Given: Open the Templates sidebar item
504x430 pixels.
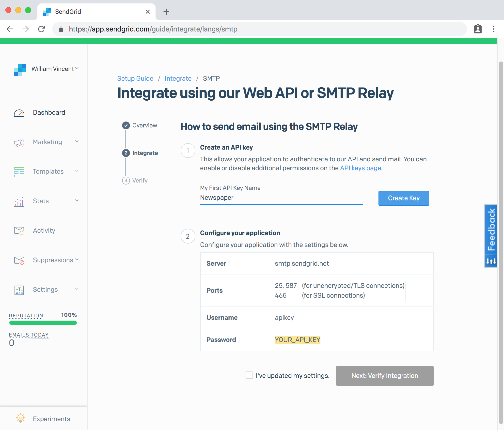Looking at the screenshot, I should click(x=48, y=172).
